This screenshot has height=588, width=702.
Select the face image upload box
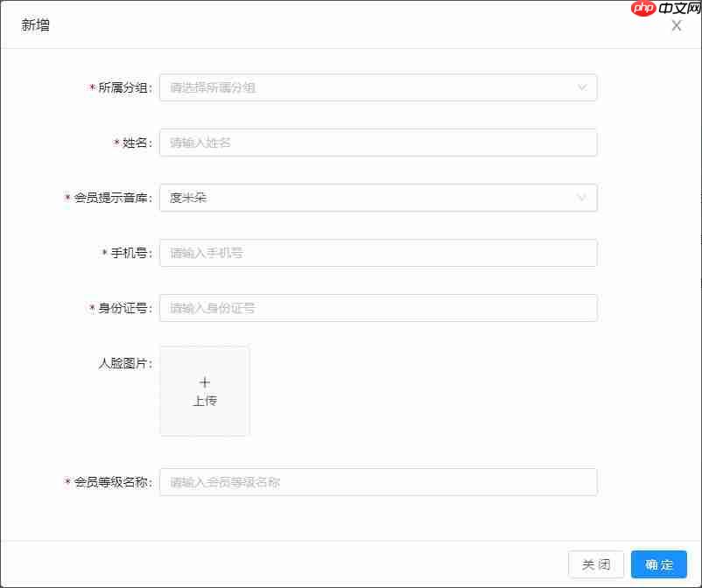pos(205,390)
